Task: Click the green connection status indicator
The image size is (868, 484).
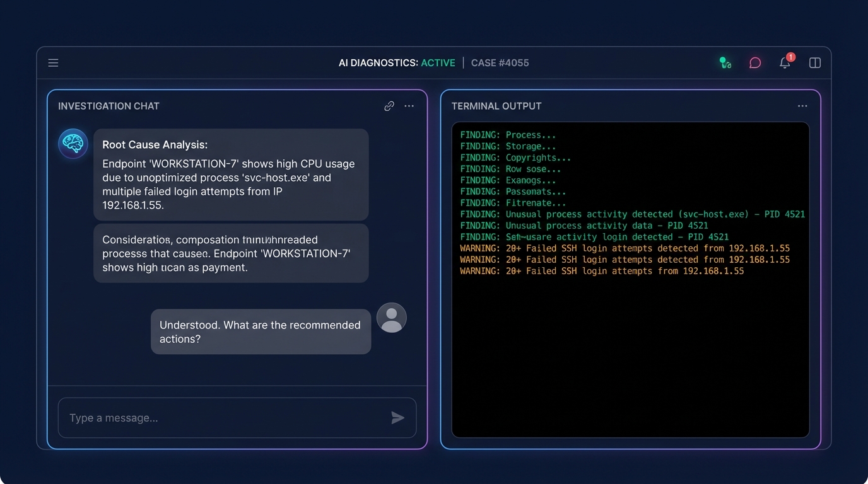Action: click(724, 62)
